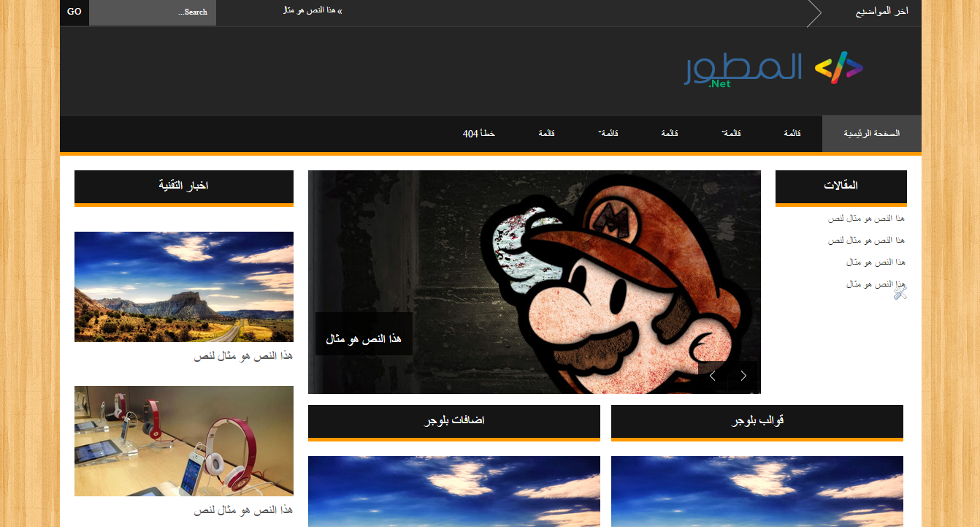Open second المقالات link هذا النص هو مثال لنص
980x527 pixels.
coord(867,240)
